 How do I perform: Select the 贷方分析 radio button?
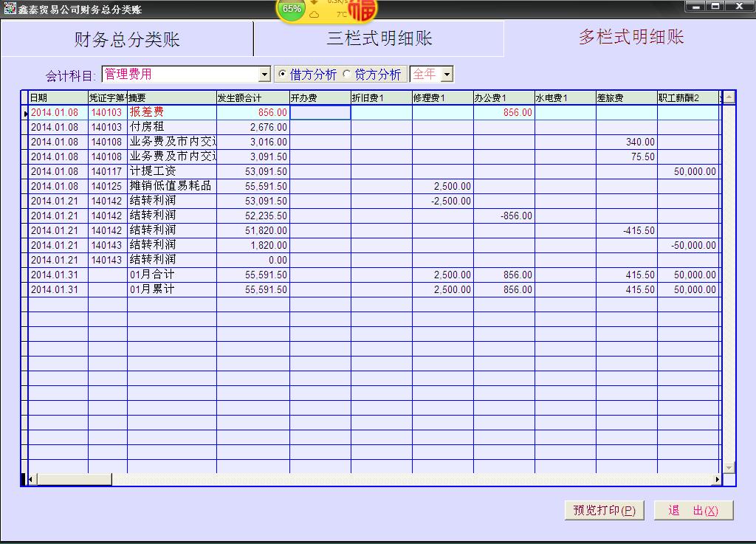click(x=346, y=75)
